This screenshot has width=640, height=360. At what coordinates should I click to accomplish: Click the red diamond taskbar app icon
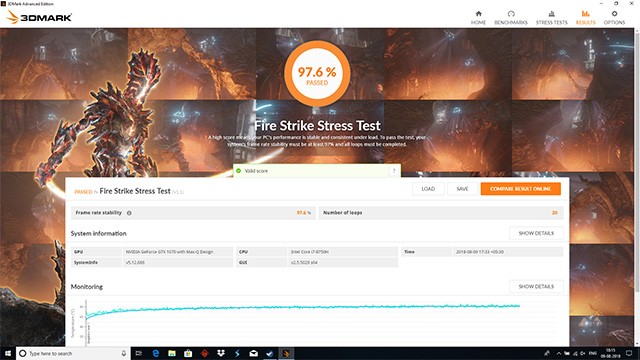pyautogui.click(x=204, y=353)
